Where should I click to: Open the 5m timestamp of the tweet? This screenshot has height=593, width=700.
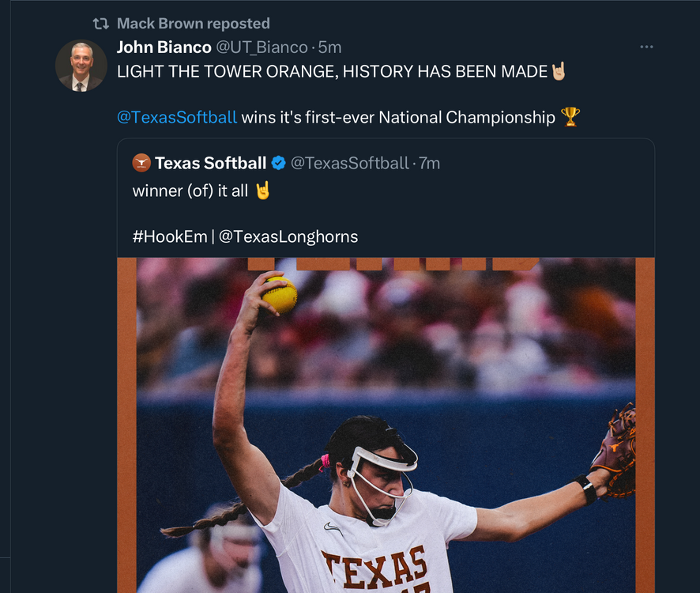tap(330, 47)
